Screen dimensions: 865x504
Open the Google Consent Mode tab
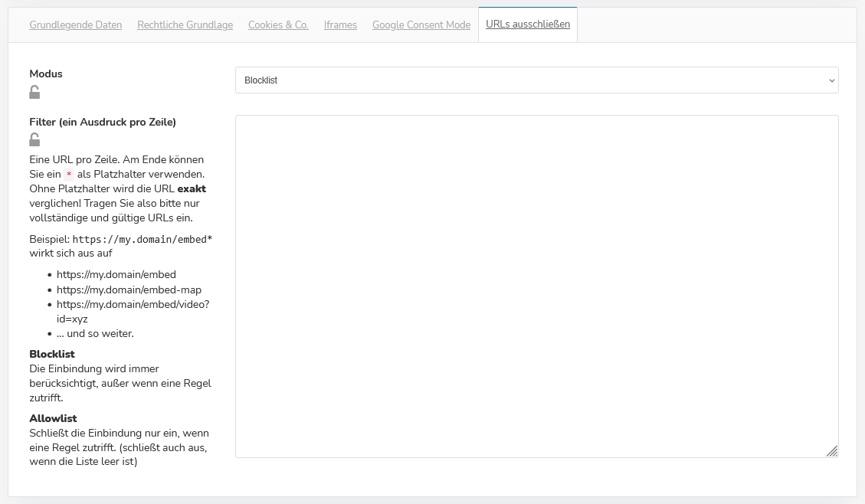click(x=421, y=25)
